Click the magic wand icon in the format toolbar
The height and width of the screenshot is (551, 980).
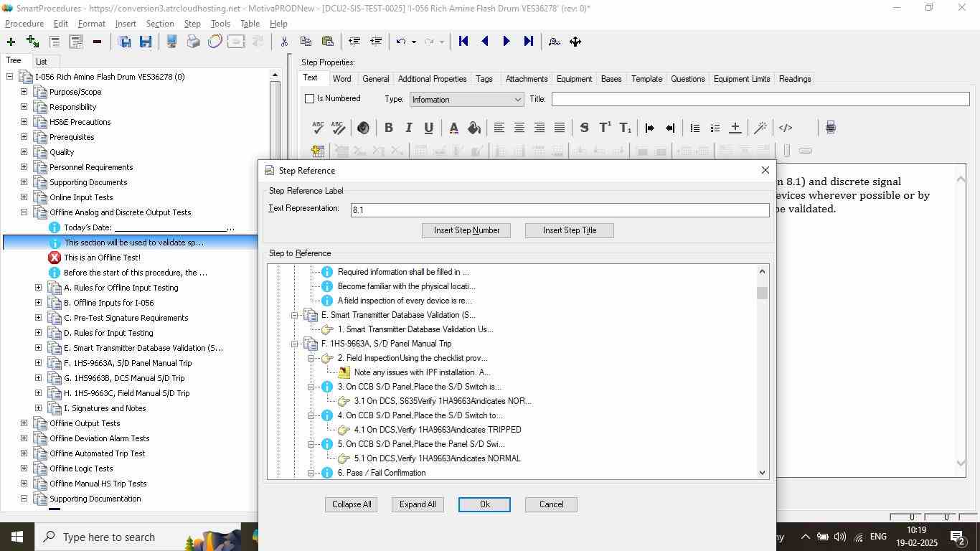760,128
